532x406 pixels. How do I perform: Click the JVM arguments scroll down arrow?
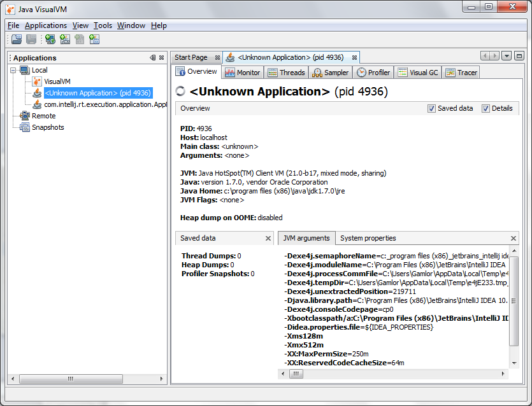click(514, 363)
